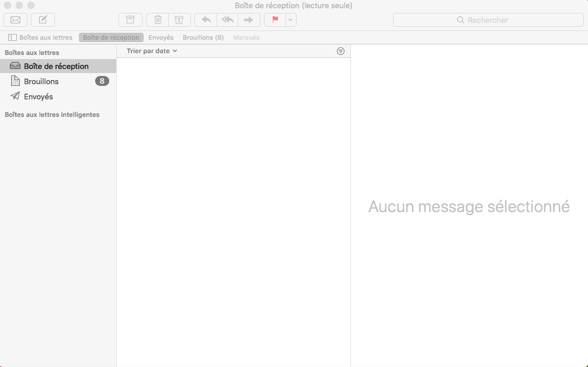588x367 pixels.
Task: Flag message with the red flag icon
Action: 275,20
